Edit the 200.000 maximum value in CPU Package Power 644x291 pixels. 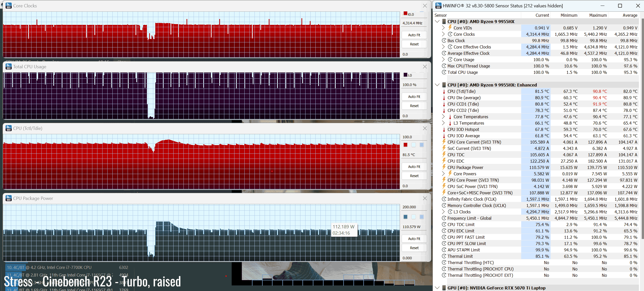pyautogui.click(x=414, y=207)
